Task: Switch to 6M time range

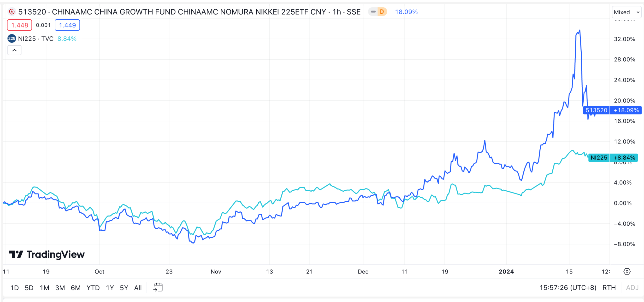Action: click(x=76, y=288)
